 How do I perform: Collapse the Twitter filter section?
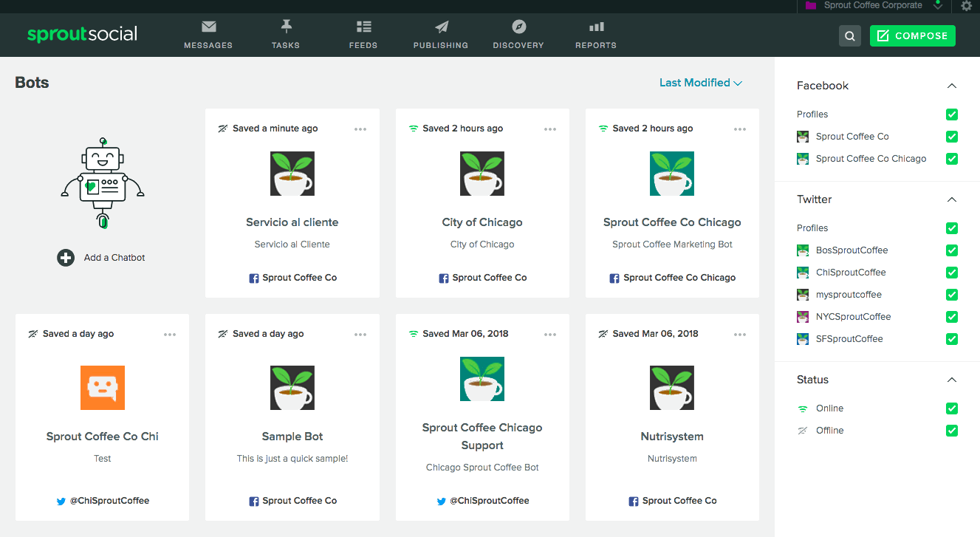click(x=952, y=199)
